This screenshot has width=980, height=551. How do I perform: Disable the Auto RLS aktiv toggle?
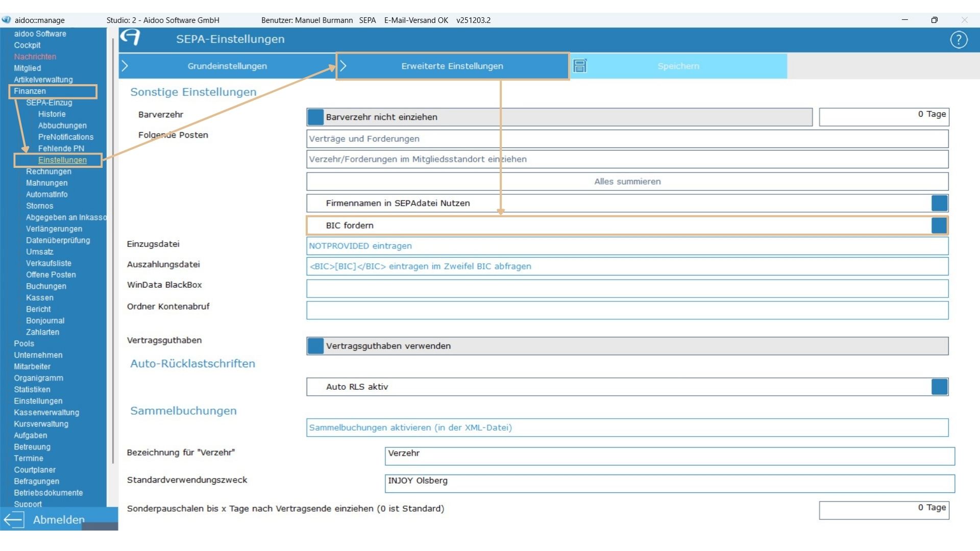point(939,387)
